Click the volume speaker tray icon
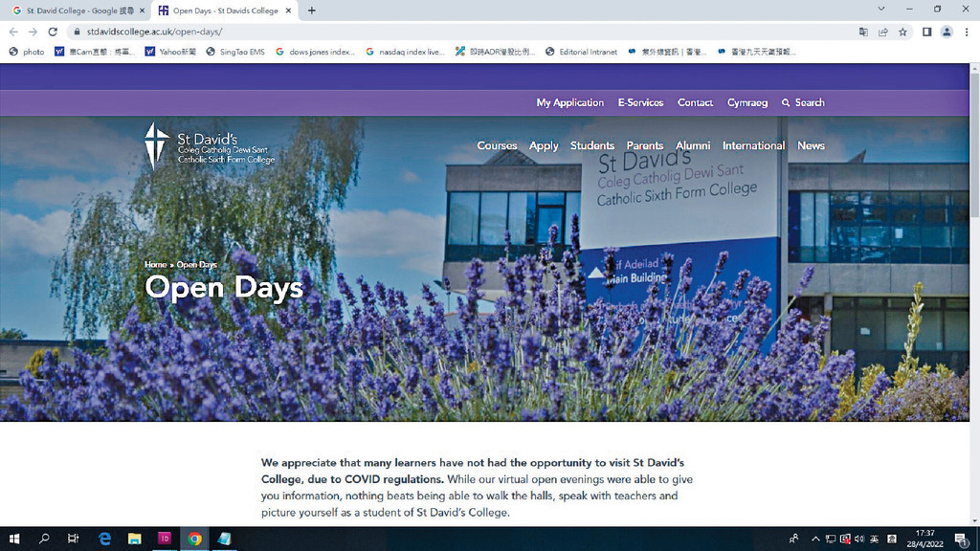 pyautogui.click(x=859, y=540)
